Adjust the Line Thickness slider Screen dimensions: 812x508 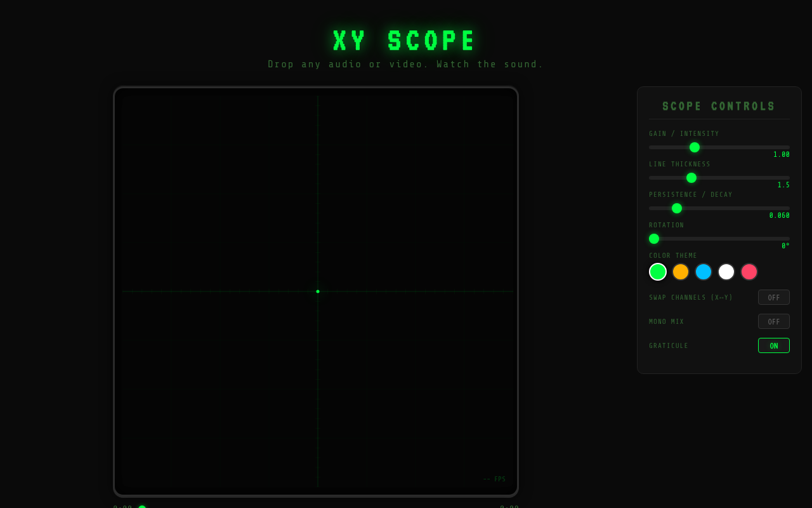[719, 178]
